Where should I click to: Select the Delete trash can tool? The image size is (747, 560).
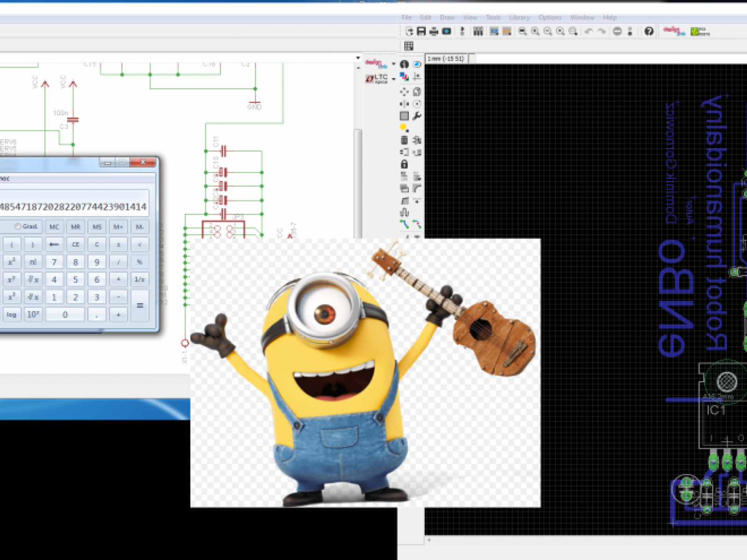[404, 140]
